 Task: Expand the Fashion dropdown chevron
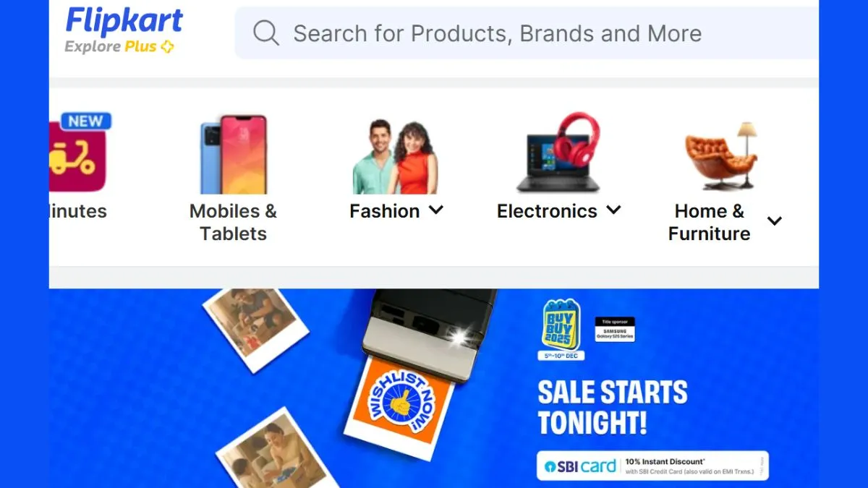pyautogui.click(x=435, y=210)
